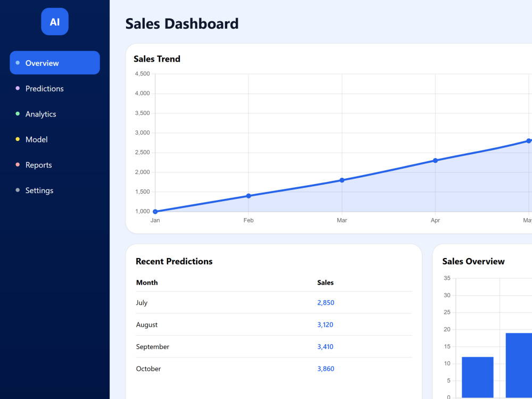532x399 pixels.
Task: Click the Mar x-axis label
Action: (x=342, y=221)
